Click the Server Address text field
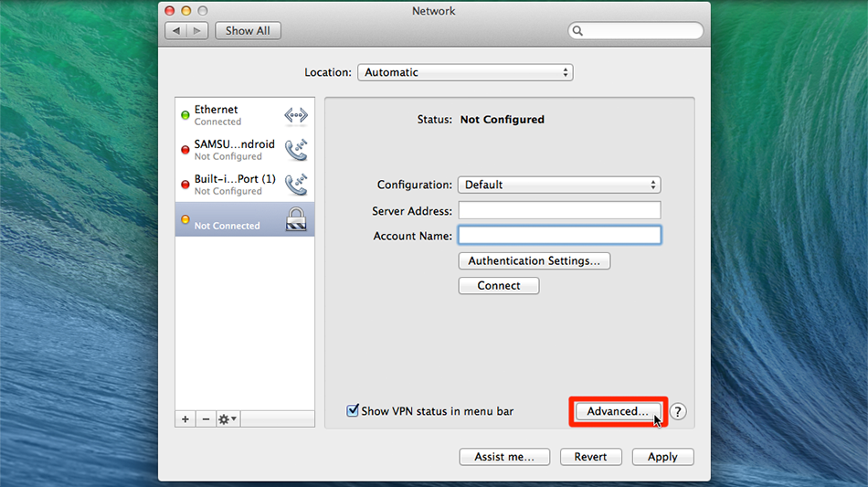 tap(558, 211)
